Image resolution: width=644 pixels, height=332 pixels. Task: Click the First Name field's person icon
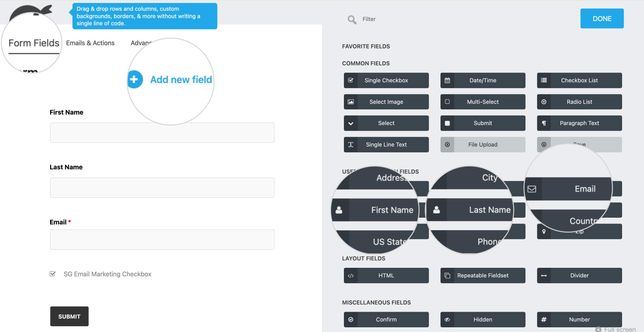pyautogui.click(x=339, y=210)
